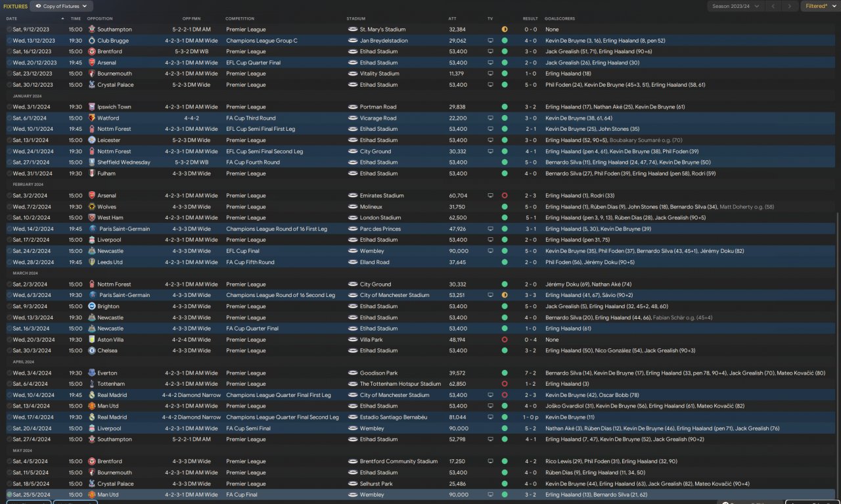Viewport: 841px width, 504px height.
Task: Click Leeds Utd club badge icon
Action: click(92, 262)
